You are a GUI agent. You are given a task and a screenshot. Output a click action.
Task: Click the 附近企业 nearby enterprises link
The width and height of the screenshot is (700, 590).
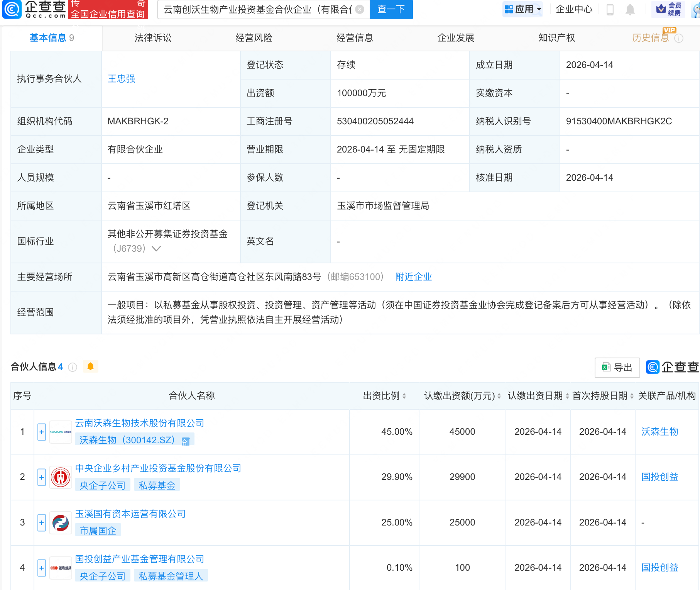(413, 276)
